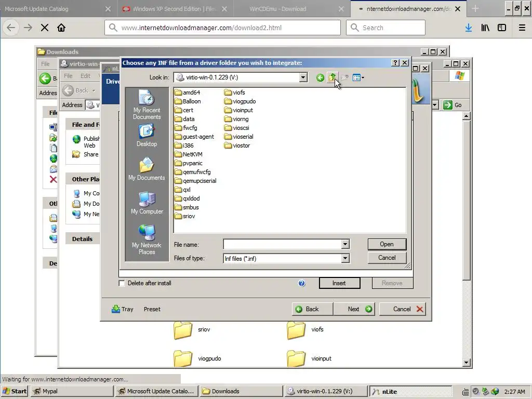Stop loading the page in browser

(45, 28)
